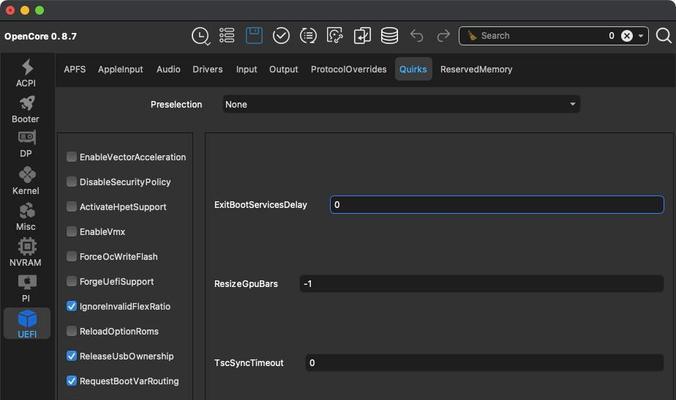Click the image-edit toolbar icon
The image size is (676, 400).
335,36
